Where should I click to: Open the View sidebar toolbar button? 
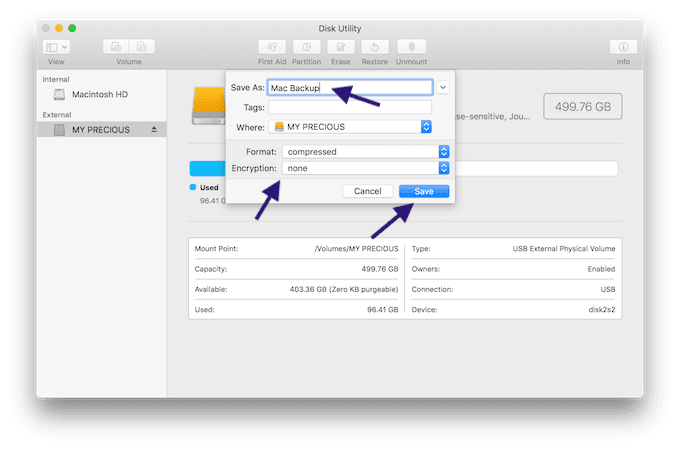pos(56,47)
